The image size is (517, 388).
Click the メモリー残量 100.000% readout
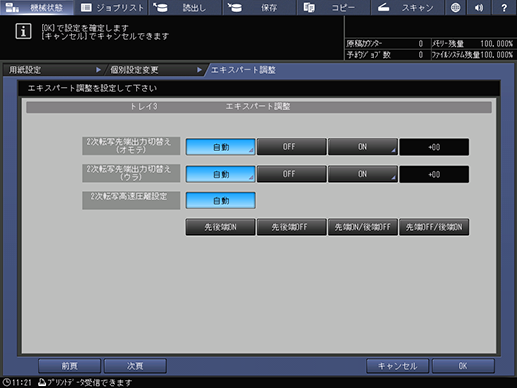(496, 44)
